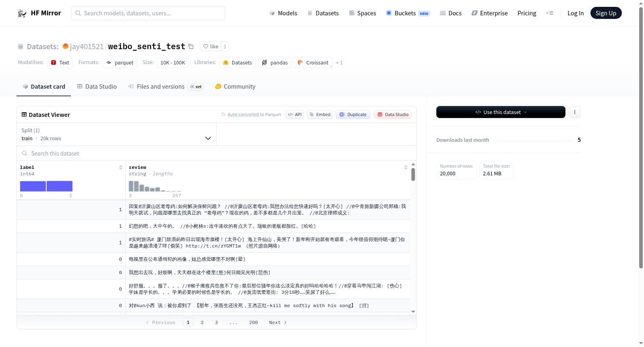Click the Text modality tag
This screenshot has width=644, height=347.
pos(60,62)
